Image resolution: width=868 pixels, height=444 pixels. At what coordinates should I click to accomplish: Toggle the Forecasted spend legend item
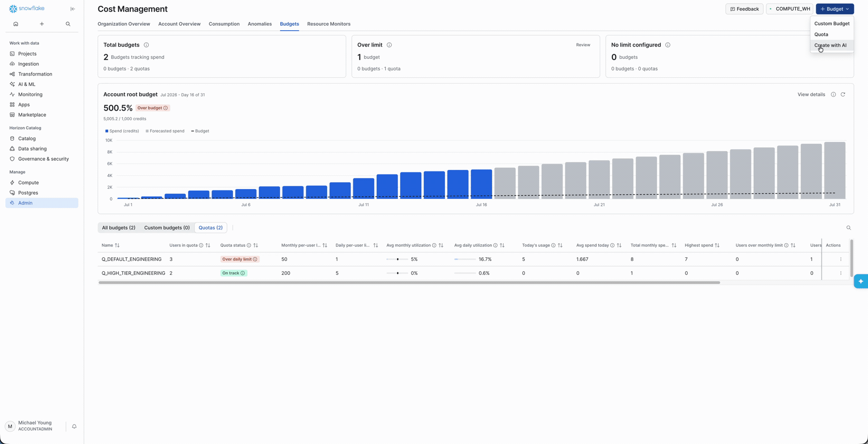point(165,131)
